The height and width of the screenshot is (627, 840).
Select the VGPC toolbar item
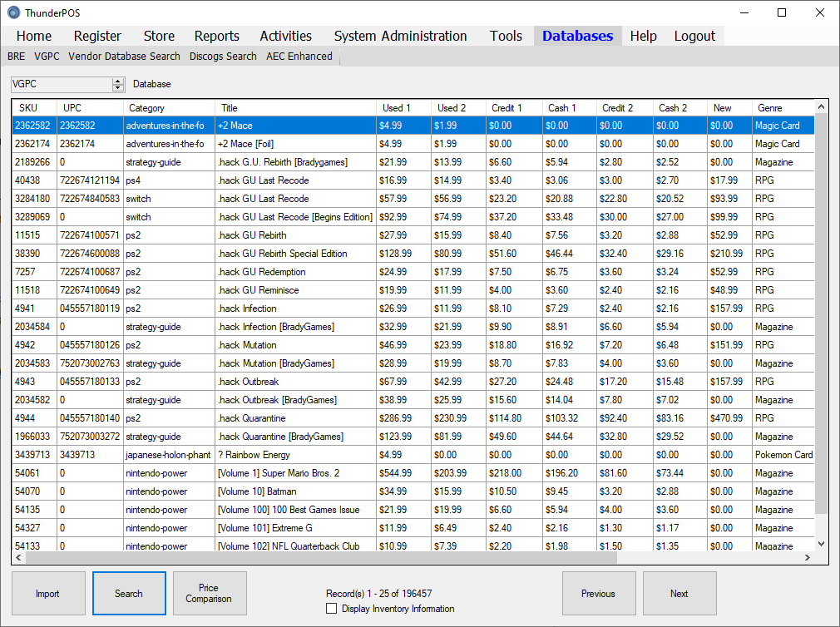47,57
